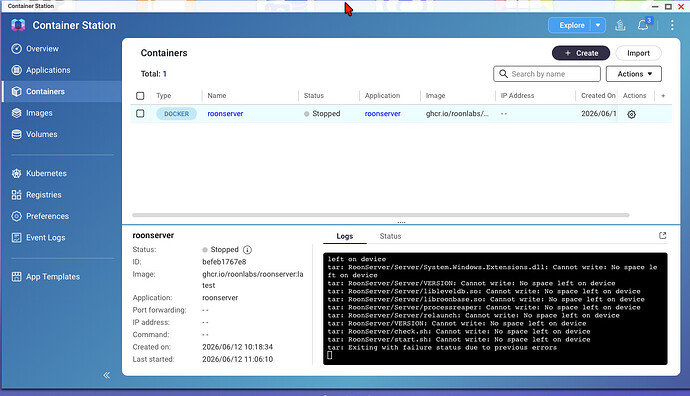Click the Volumes cylinder icon
This screenshot has width=690, height=396.
click(x=16, y=134)
